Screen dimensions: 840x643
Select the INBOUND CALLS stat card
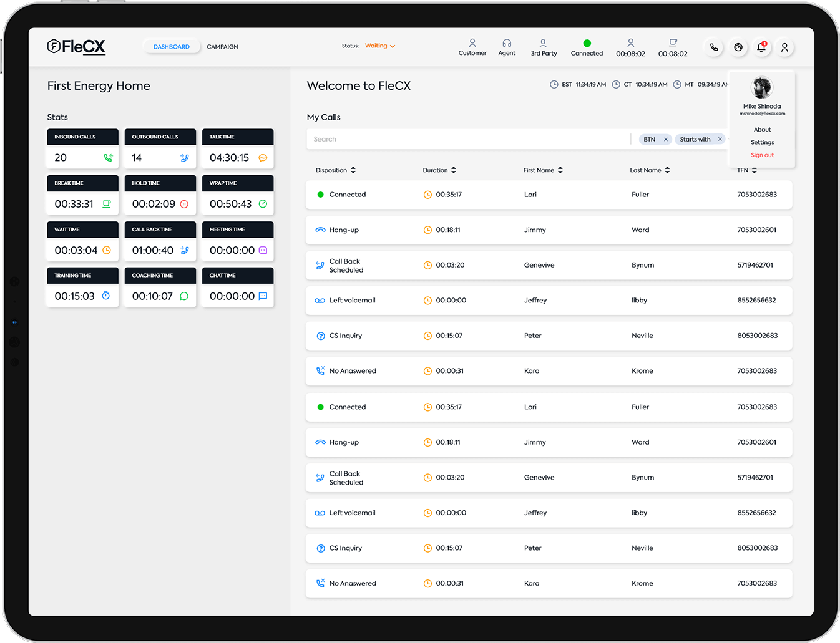click(82, 148)
